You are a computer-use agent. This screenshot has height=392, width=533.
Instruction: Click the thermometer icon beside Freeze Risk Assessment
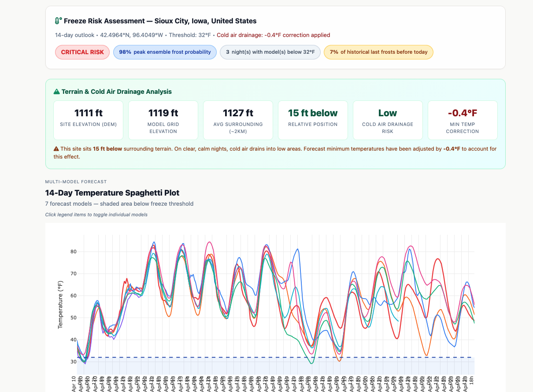pos(58,21)
